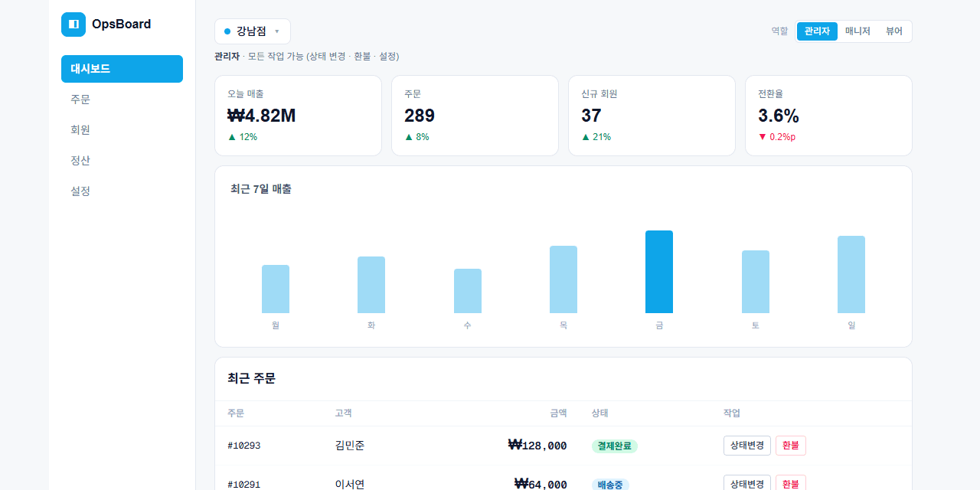Click the 주문 289 stat card
The width and height of the screenshot is (980, 490).
pos(475,116)
